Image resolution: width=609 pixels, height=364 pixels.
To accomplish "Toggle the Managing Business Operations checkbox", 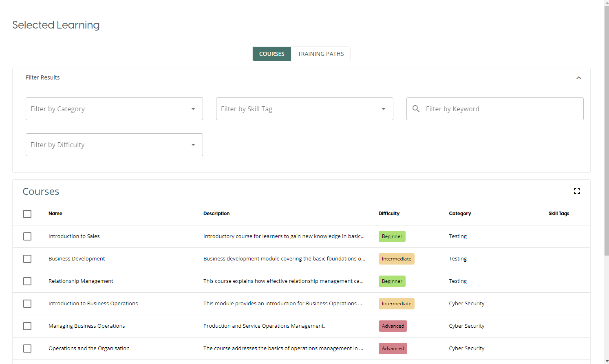I will tap(27, 326).
